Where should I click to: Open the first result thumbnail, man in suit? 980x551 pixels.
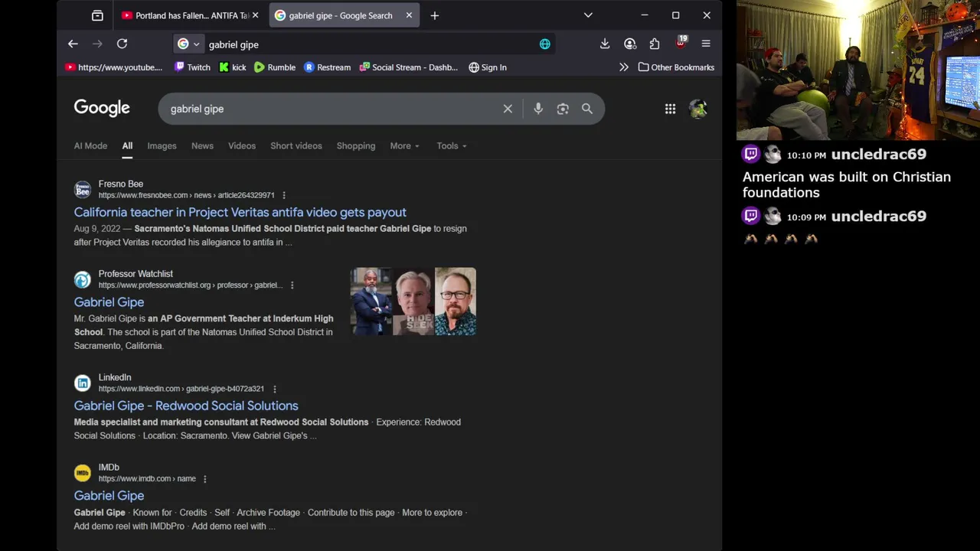pyautogui.click(x=371, y=302)
